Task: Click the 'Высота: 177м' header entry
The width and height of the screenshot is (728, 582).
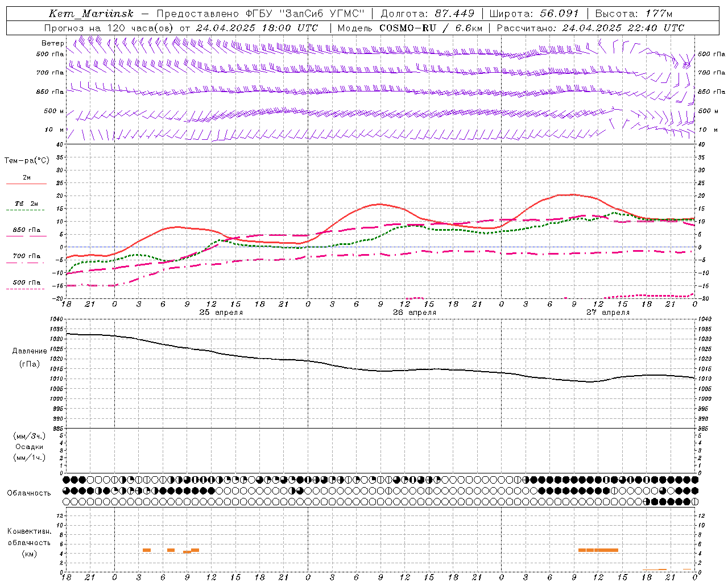Action: 633,14
